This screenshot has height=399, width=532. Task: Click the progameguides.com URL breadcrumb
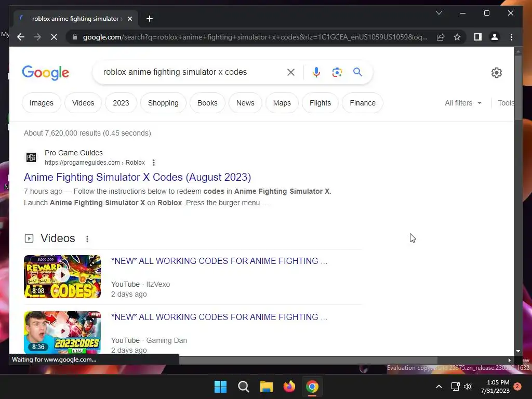(x=95, y=163)
